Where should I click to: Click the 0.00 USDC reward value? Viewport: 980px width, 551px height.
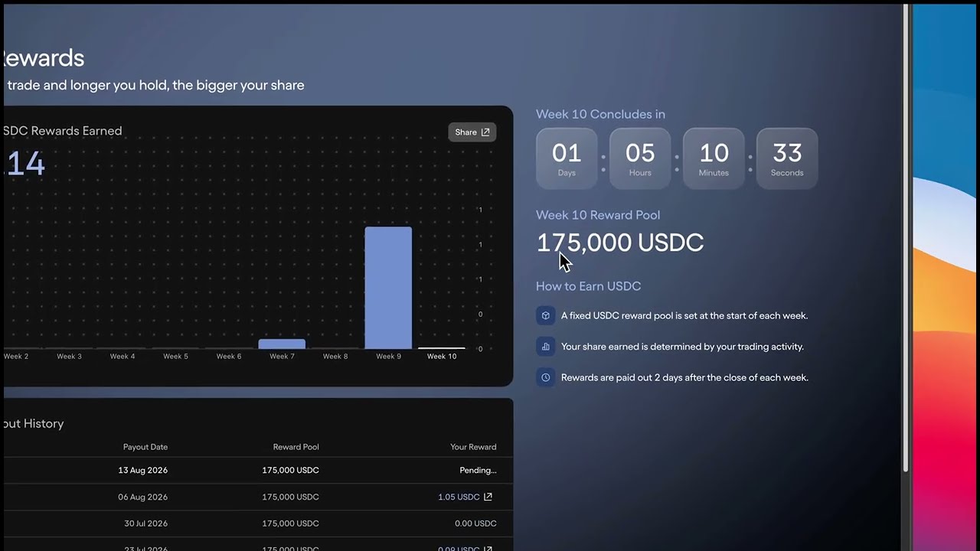click(x=475, y=523)
